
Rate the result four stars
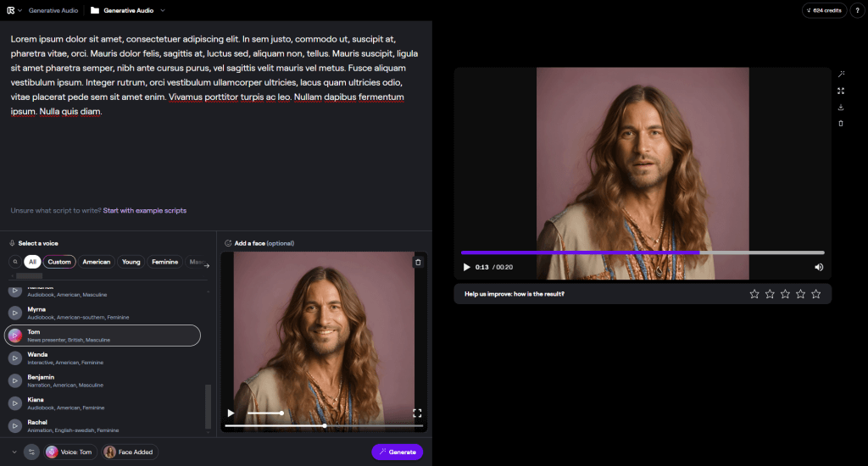pos(800,294)
